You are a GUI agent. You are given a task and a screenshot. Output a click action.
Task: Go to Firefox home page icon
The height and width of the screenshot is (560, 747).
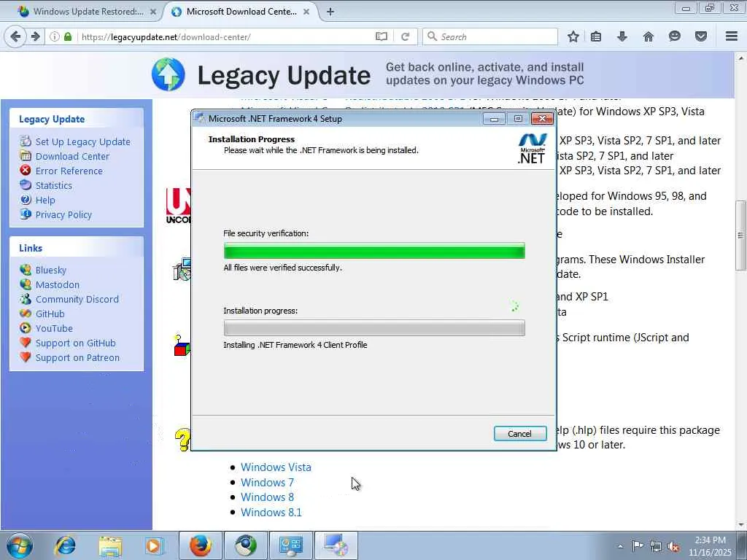point(648,36)
